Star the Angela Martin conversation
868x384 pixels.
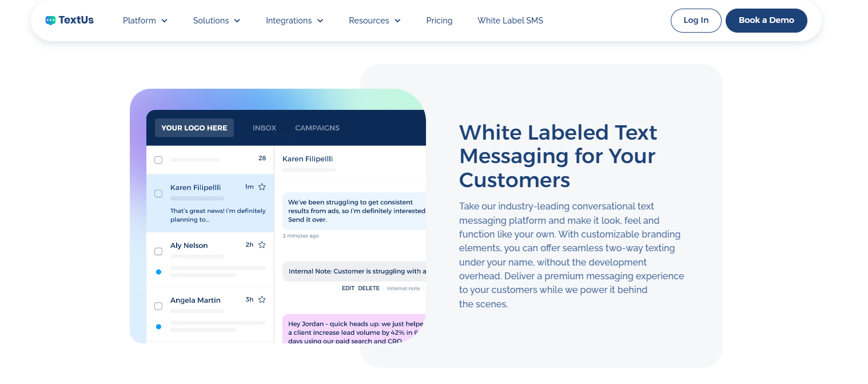pos(262,299)
